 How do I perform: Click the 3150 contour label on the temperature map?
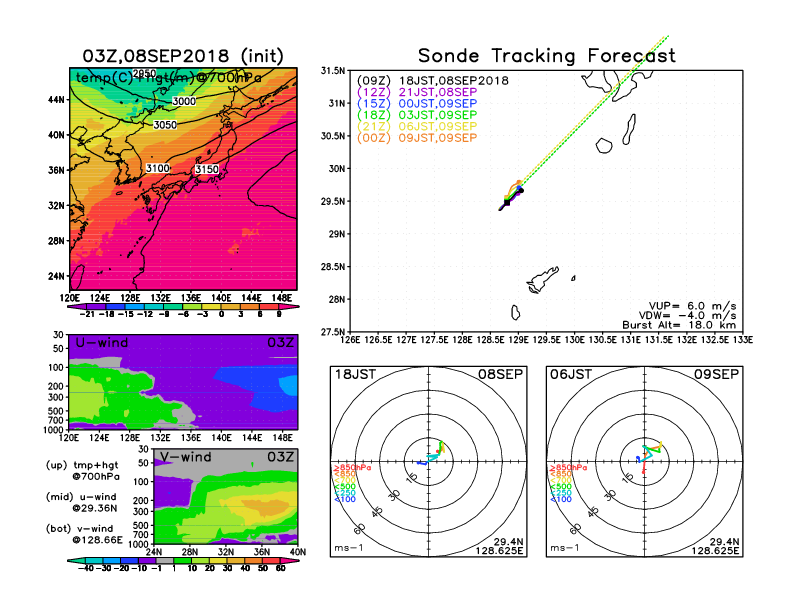[207, 169]
